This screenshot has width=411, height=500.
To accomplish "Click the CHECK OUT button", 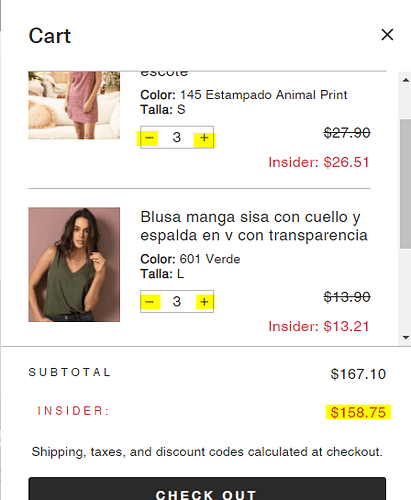I will coord(207,489).
